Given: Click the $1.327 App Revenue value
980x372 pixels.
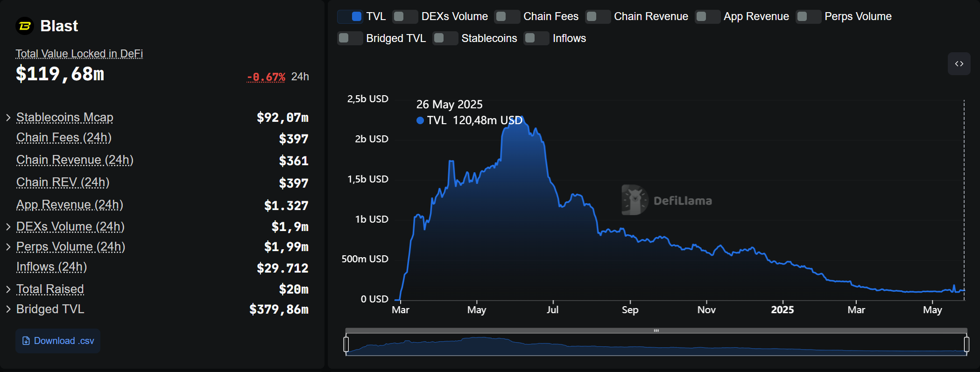Looking at the screenshot, I should pos(286,206).
